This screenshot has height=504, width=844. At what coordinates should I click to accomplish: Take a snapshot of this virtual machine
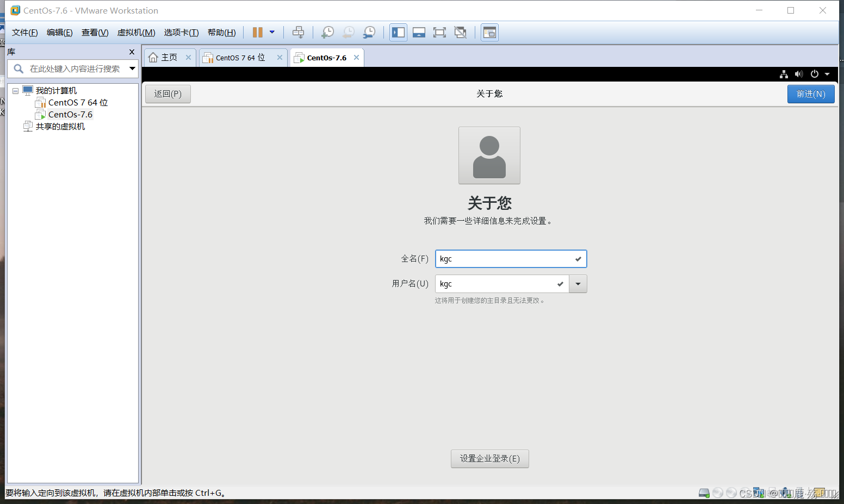[x=327, y=33]
